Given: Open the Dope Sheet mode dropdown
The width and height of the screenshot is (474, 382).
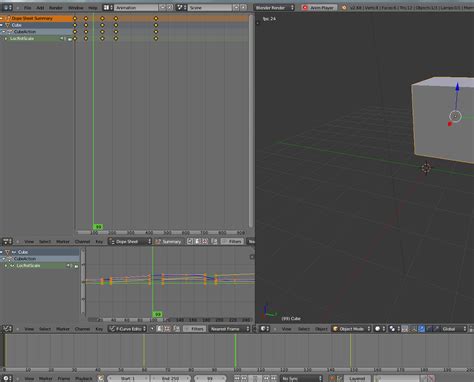Looking at the screenshot, I should click(x=130, y=241).
